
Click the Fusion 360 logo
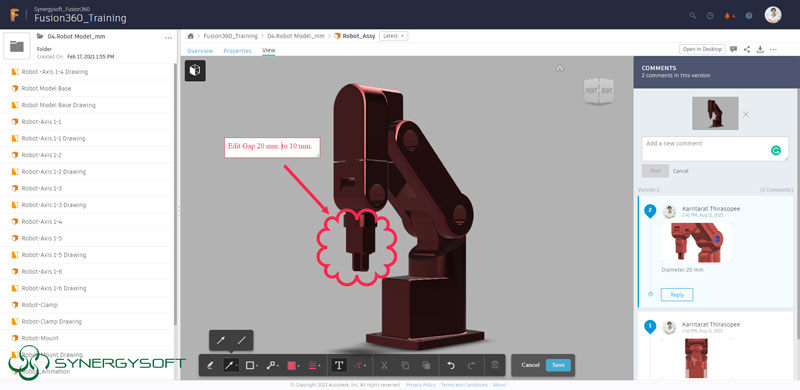pos(15,15)
